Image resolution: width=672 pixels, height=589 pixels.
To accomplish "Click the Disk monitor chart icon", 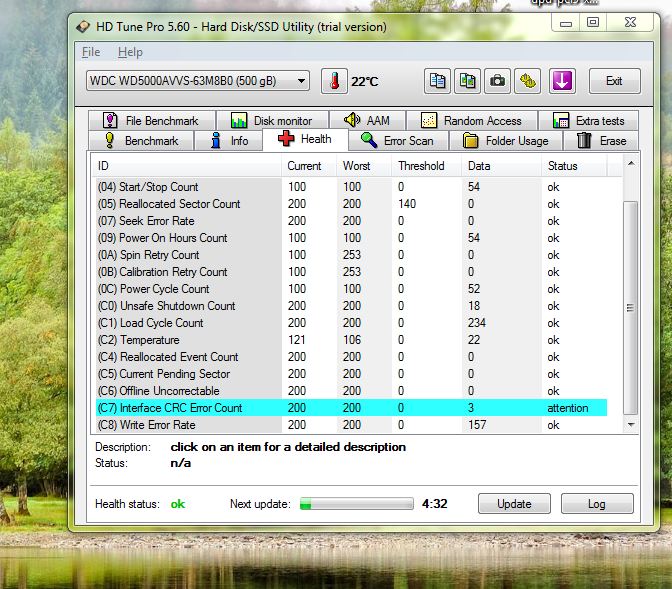I will coord(239,120).
